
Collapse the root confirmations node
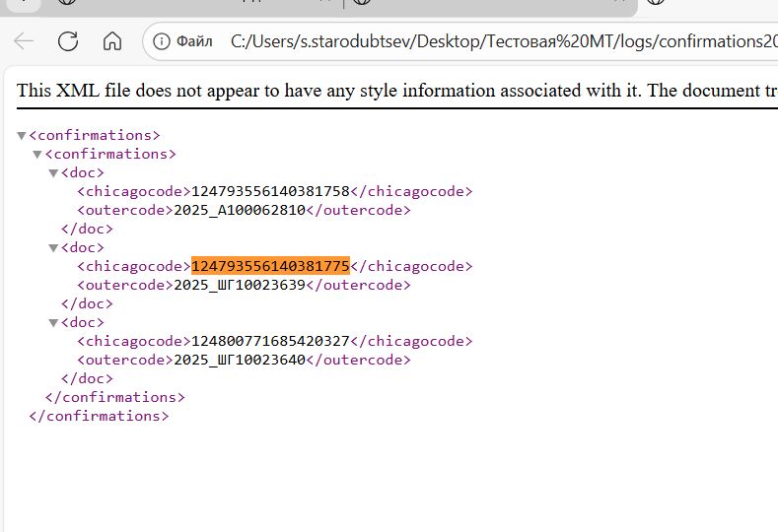[x=22, y=136]
